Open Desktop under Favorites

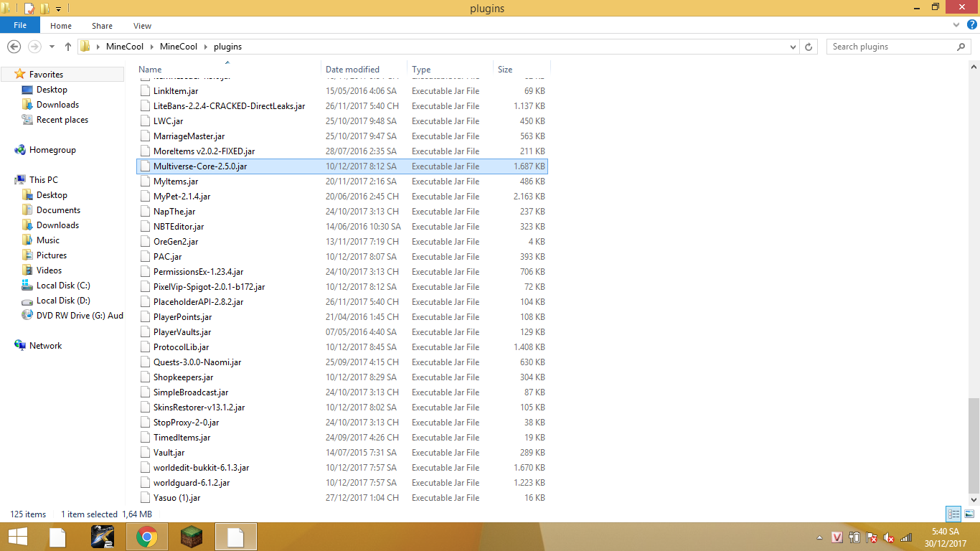(52, 90)
